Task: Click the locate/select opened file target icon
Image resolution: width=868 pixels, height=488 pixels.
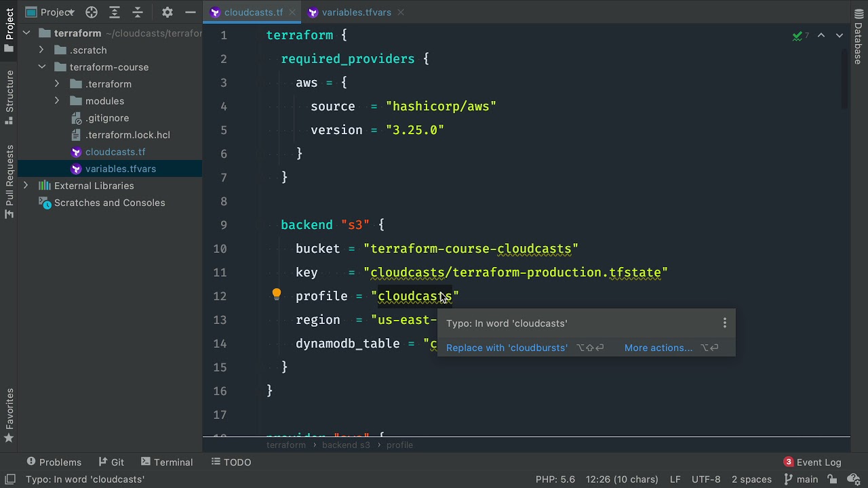Action: [92, 12]
